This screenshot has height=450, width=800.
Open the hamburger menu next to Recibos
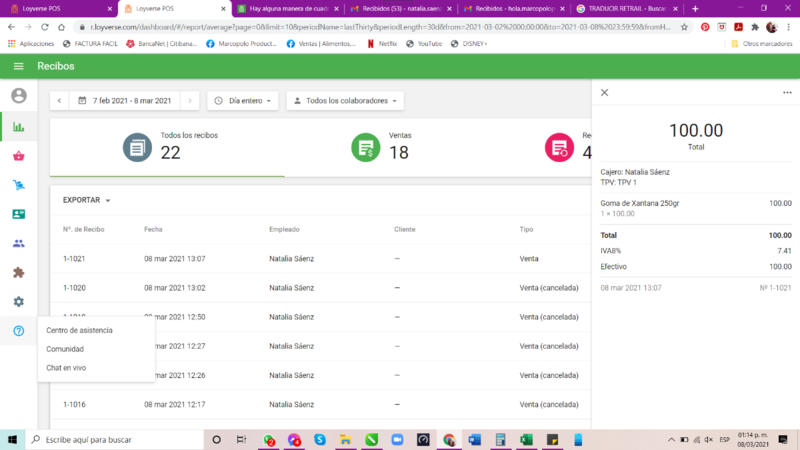pos(18,66)
